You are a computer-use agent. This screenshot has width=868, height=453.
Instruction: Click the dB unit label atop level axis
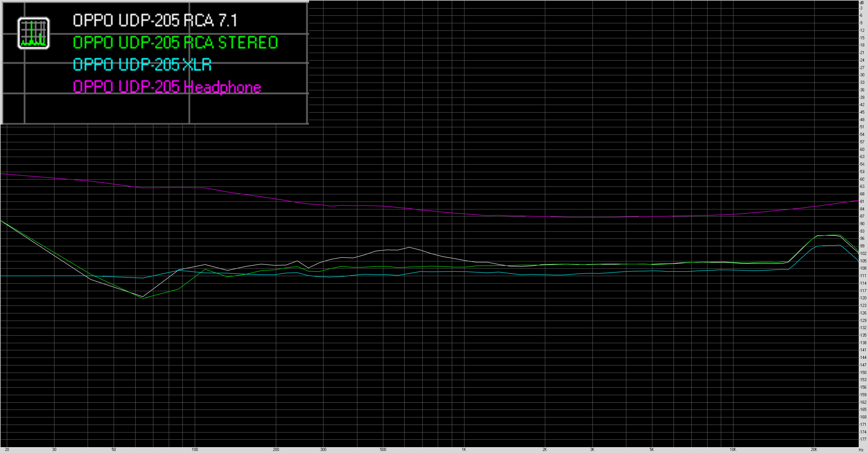pos(862,3)
